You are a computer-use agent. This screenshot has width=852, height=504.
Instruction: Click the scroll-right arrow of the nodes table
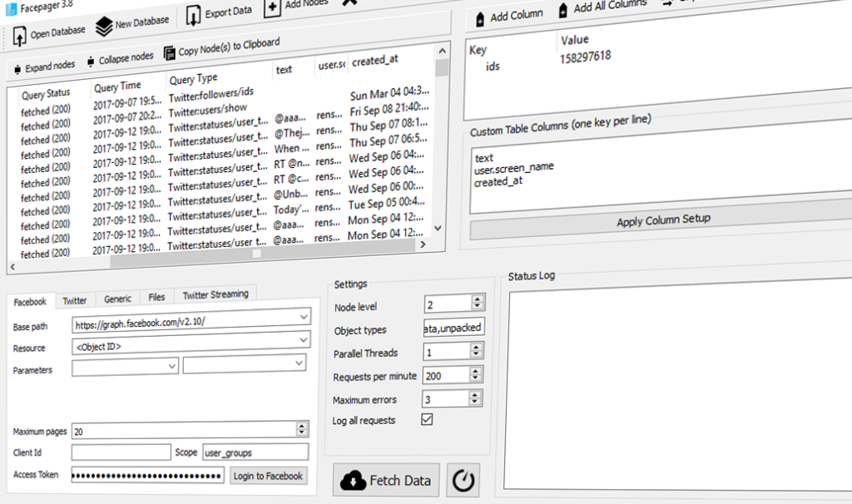423,245
